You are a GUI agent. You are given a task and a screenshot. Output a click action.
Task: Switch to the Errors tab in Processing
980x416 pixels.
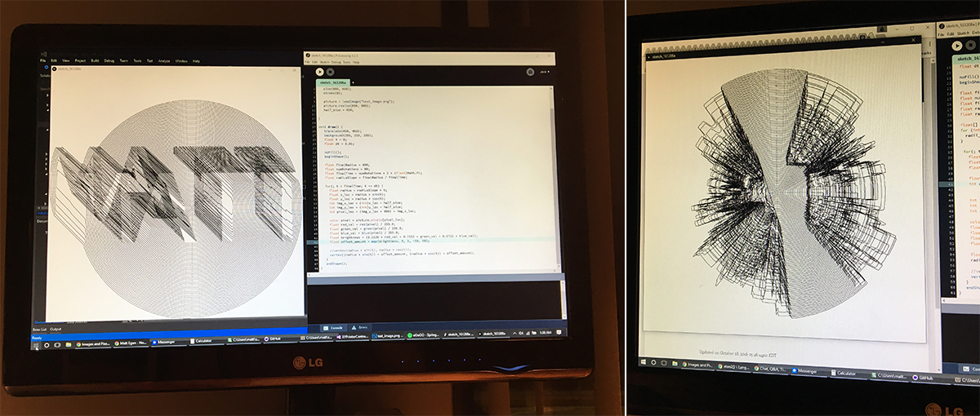(359, 326)
